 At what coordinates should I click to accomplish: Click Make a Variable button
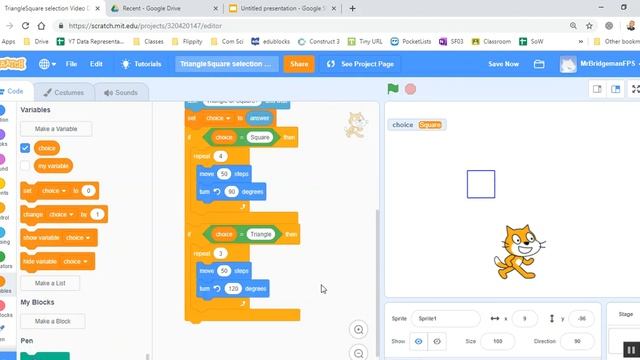coord(56,129)
